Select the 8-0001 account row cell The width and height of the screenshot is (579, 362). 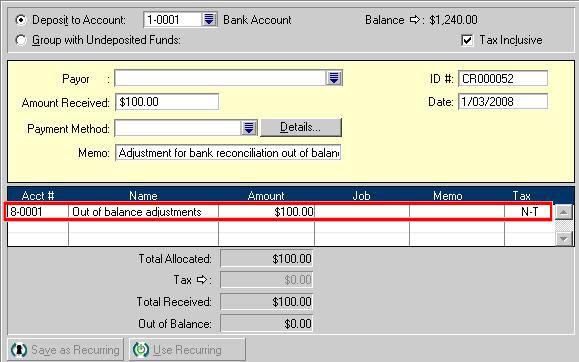coord(38,212)
